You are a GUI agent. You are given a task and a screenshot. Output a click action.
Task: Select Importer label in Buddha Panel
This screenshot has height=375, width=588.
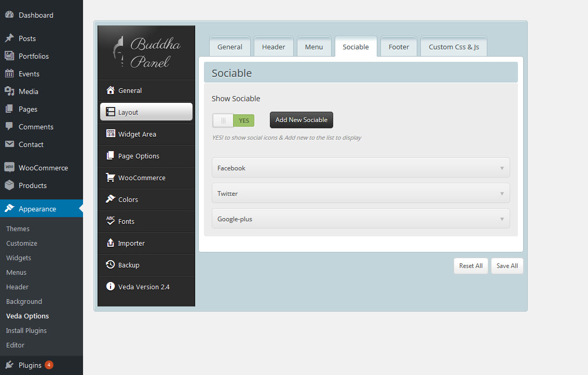(131, 243)
